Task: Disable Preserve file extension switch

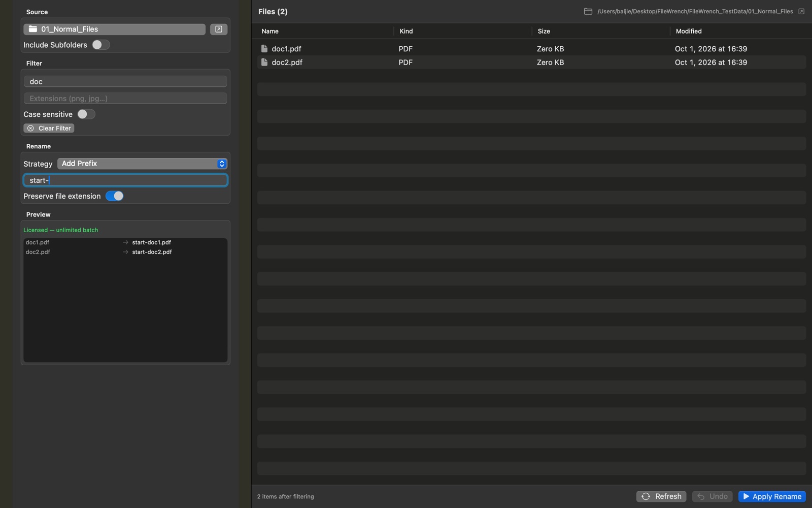Action: click(115, 196)
